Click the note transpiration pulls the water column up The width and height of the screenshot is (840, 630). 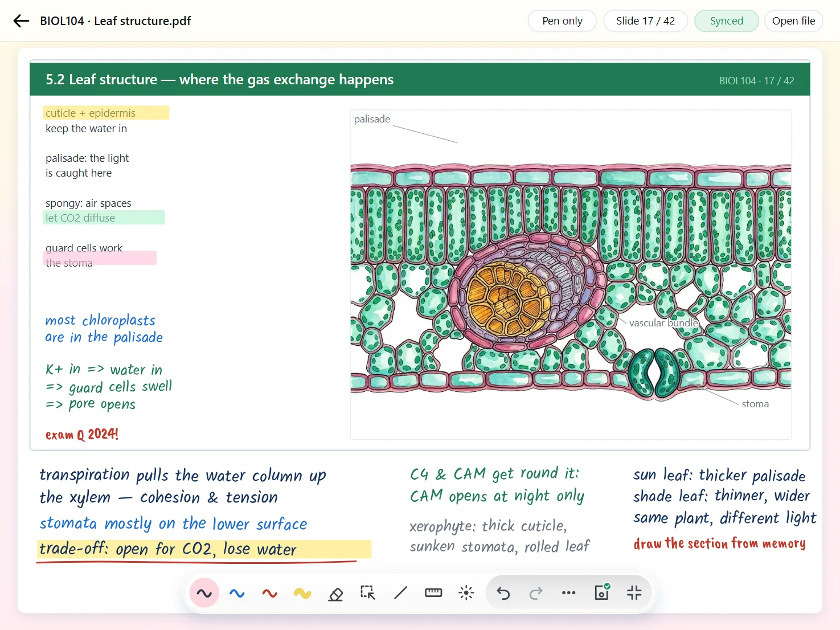pos(183,475)
